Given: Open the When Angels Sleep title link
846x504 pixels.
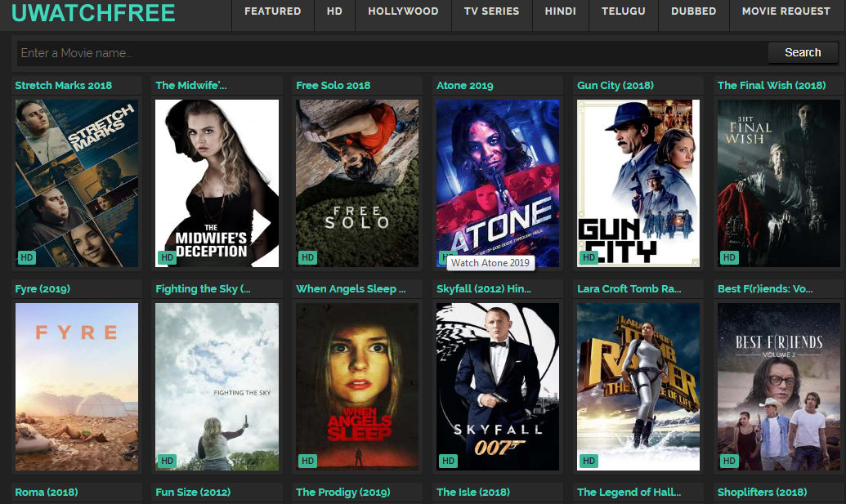Looking at the screenshot, I should click(351, 289).
